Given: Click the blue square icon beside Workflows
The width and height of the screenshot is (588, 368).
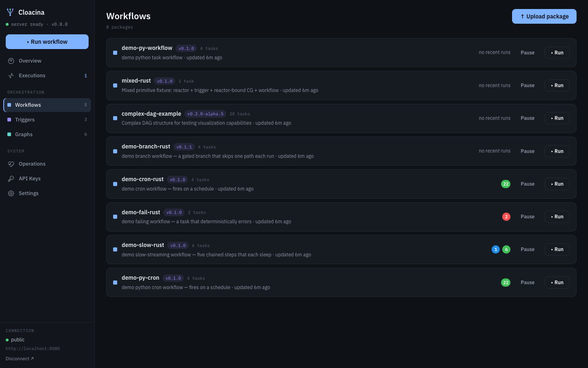Looking at the screenshot, I should click(x=9, y=105).
